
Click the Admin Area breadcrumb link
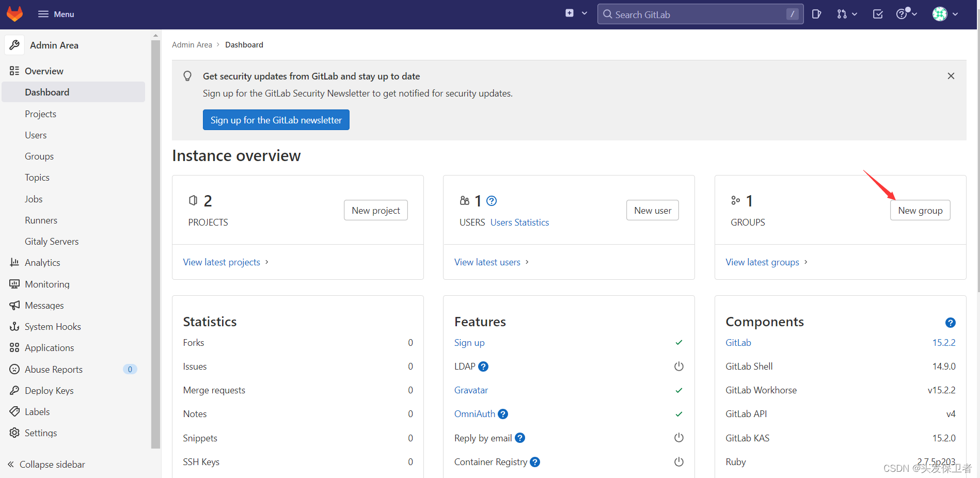(x=192, y=45)
